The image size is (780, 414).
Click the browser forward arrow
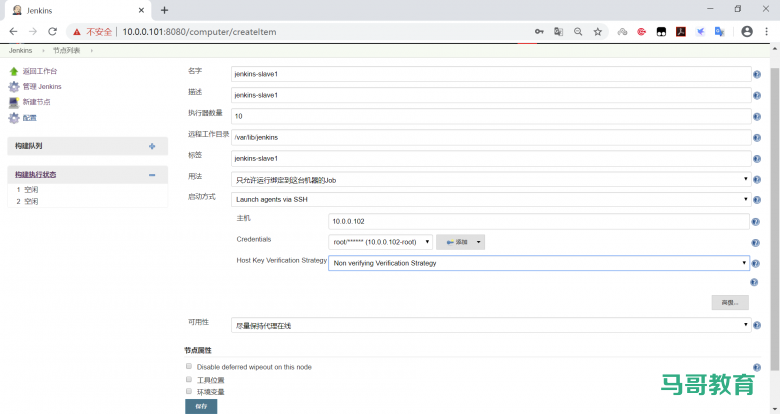pos(33,31)
